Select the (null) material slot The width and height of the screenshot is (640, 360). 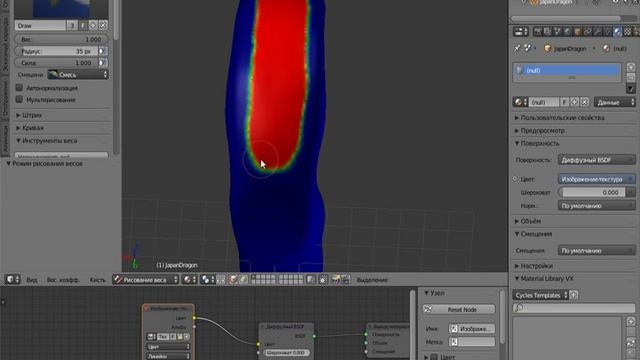pyautogui.click(x=567, y=70)
